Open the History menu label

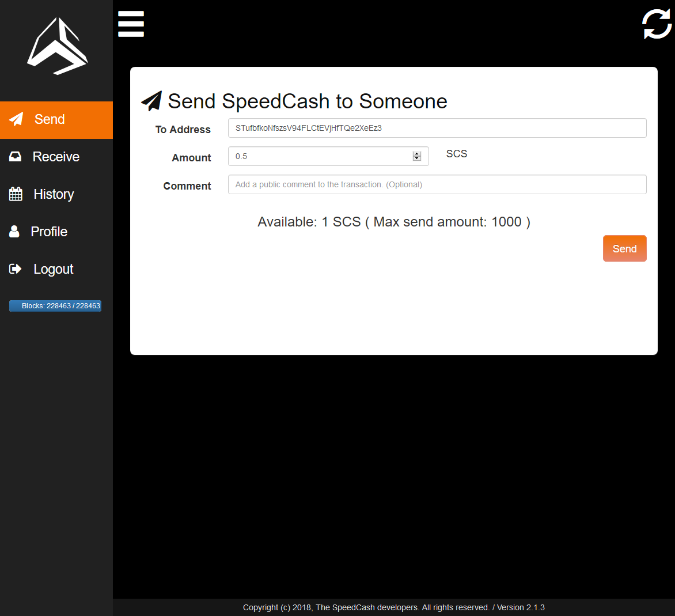(x=54, y=194)
